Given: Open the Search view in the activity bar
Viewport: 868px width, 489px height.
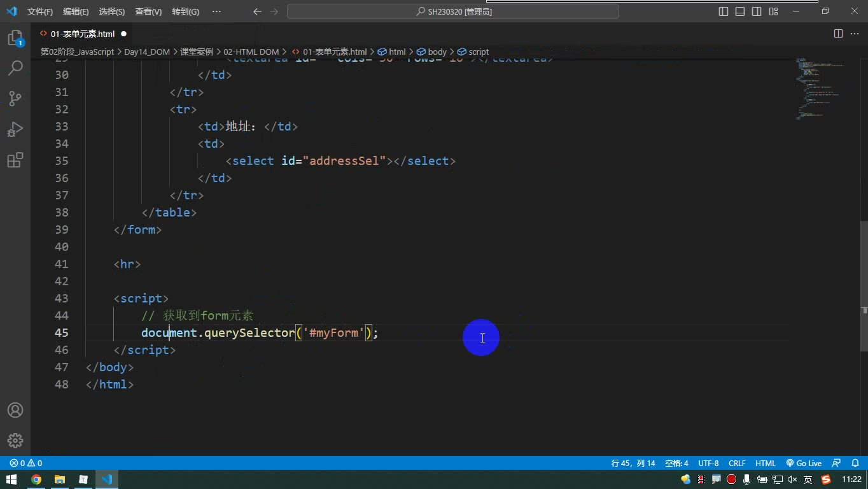Looking at the screenshot, I should pyautogui.click(x=15, y=67).
